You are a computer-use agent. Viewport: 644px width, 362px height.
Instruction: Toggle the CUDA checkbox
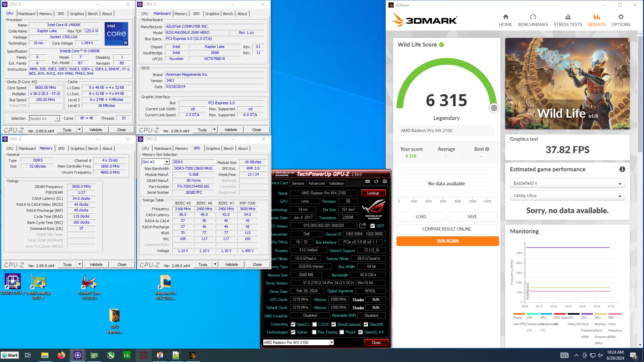tap(315, 324)
